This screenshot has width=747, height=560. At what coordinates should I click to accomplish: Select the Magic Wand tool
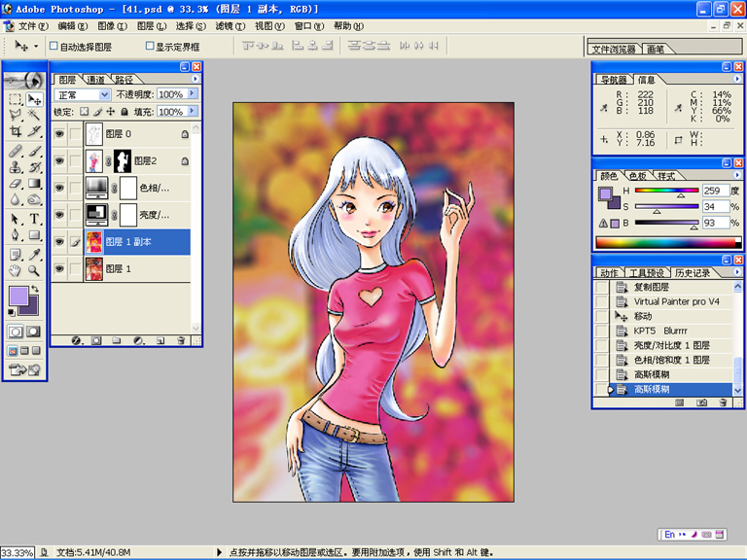coord(33,115)
